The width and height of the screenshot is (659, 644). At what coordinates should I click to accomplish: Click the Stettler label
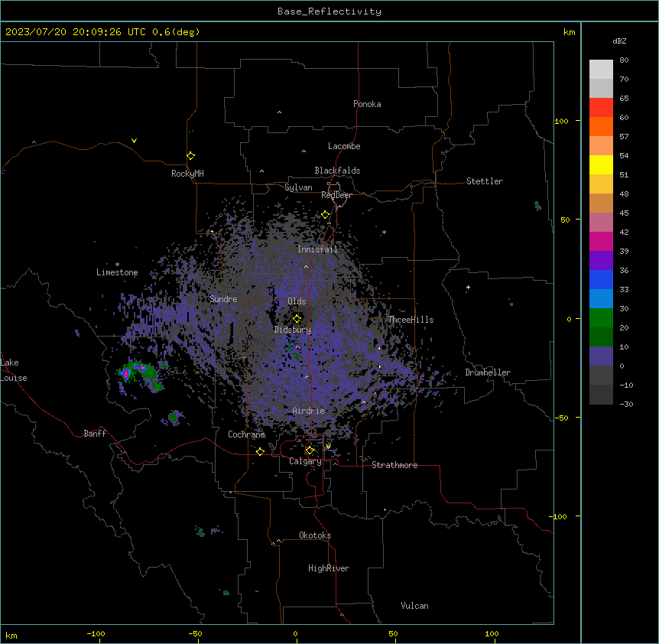click(x=485, y=181)
